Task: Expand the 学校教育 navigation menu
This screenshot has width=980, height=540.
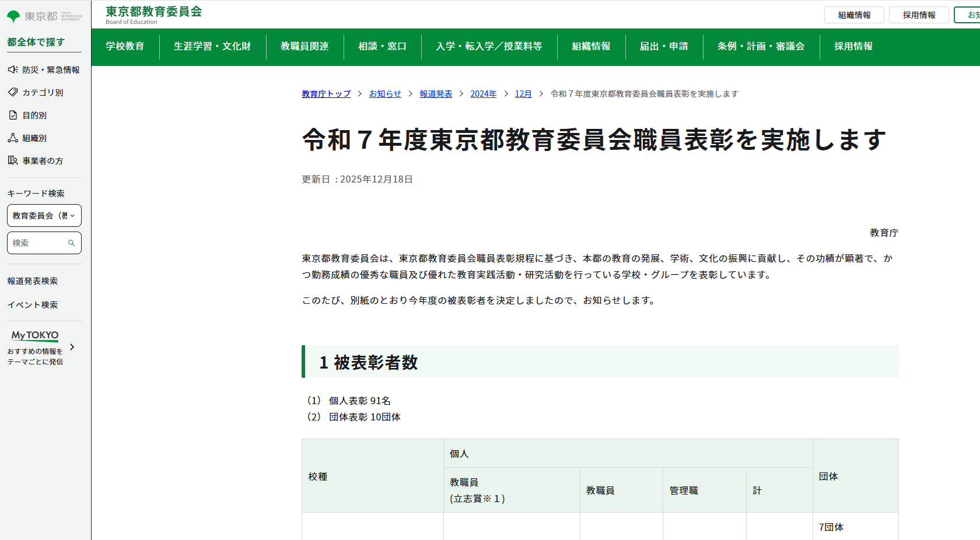Action: click(x=125, y=47)
